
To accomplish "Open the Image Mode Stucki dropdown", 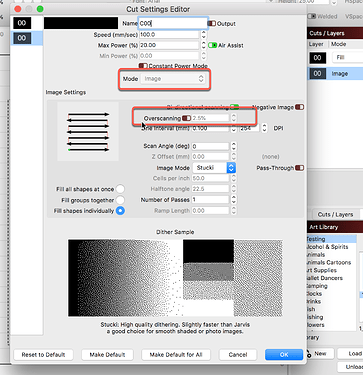I will pyautogui.click(x=214, y=168).
